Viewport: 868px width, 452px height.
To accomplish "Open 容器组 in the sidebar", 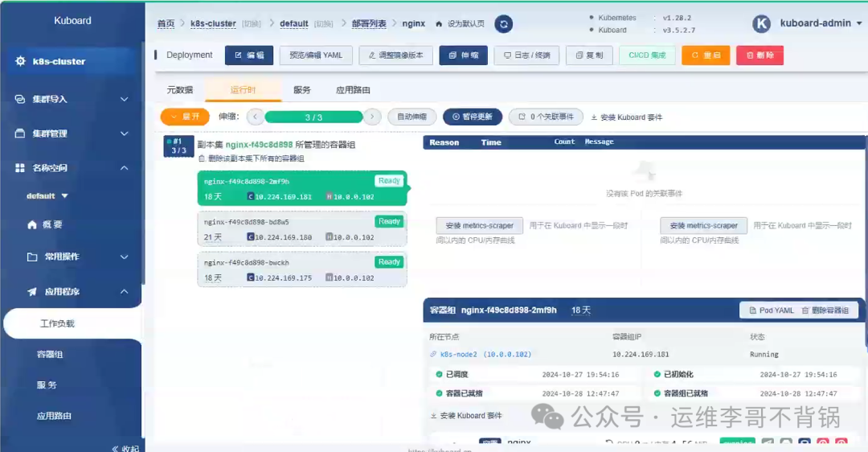I will 50,355.
